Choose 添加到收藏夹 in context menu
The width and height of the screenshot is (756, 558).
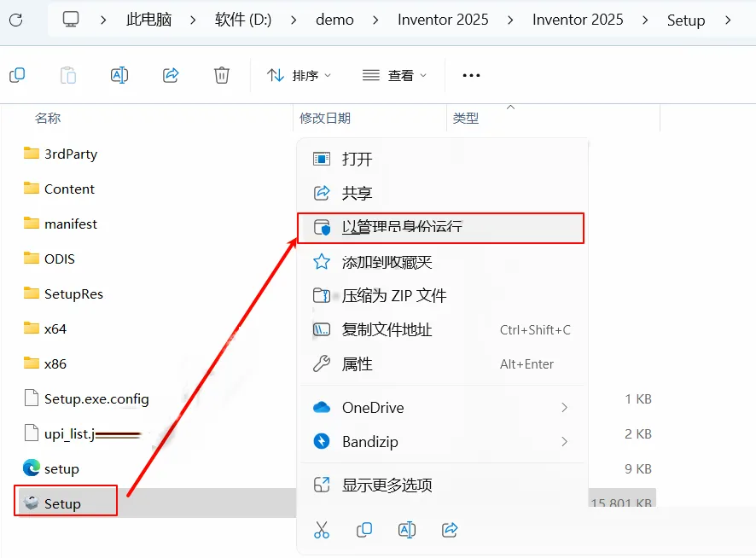pyautogui.click(x=442, y=262)
